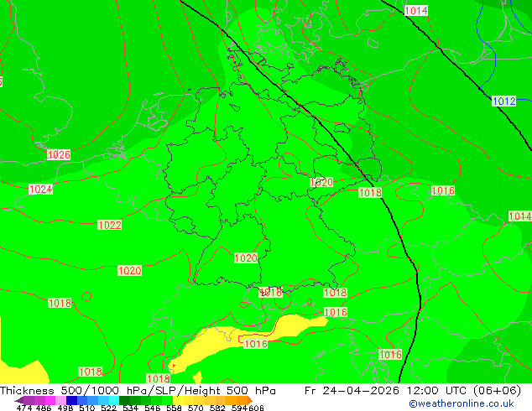Screen dimensions: 532x411
Task: Select the 1022 pressure contour label
Action: coord(109,225)
